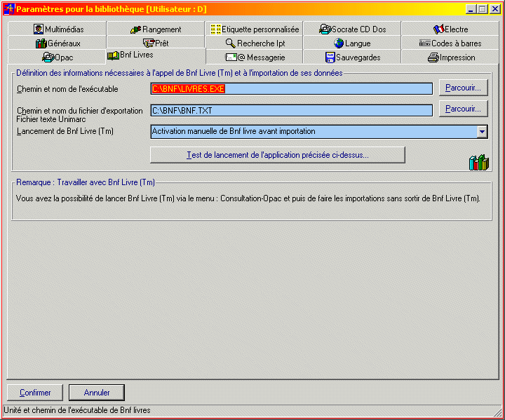Close the Paramètres pour la bibliothèque window

point(494,9)
